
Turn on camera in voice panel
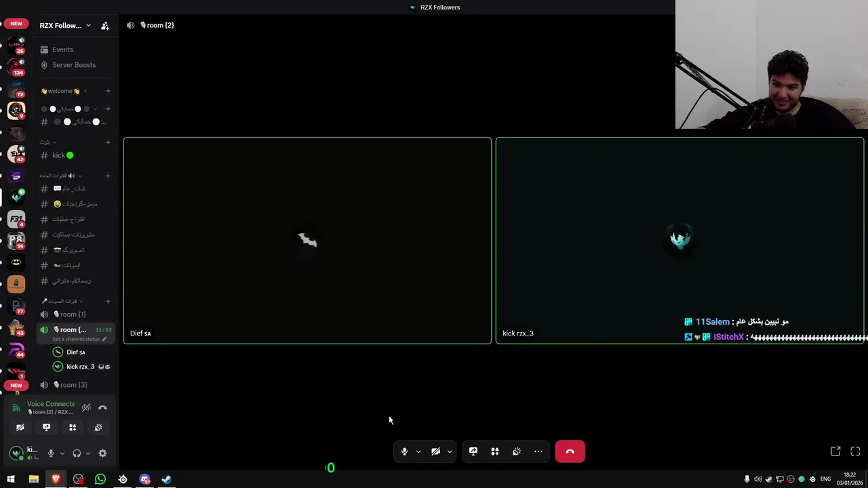20,428
